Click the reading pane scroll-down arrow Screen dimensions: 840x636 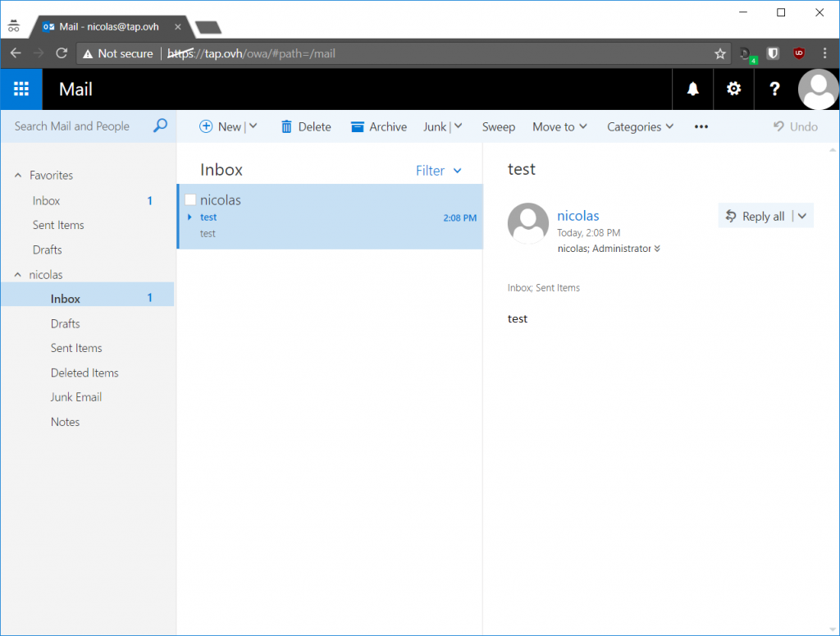[833, 629]
